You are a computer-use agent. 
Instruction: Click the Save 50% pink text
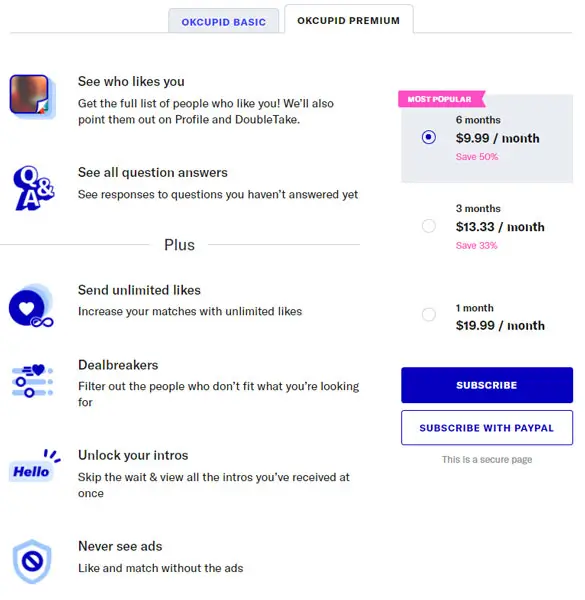pyautogui.click(x=477, y=157)
